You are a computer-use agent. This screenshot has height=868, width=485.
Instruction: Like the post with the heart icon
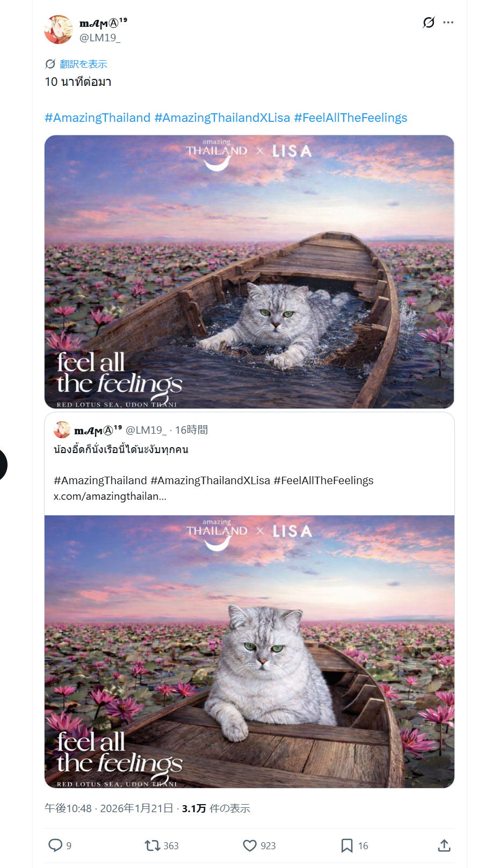[x=250, y=845]
